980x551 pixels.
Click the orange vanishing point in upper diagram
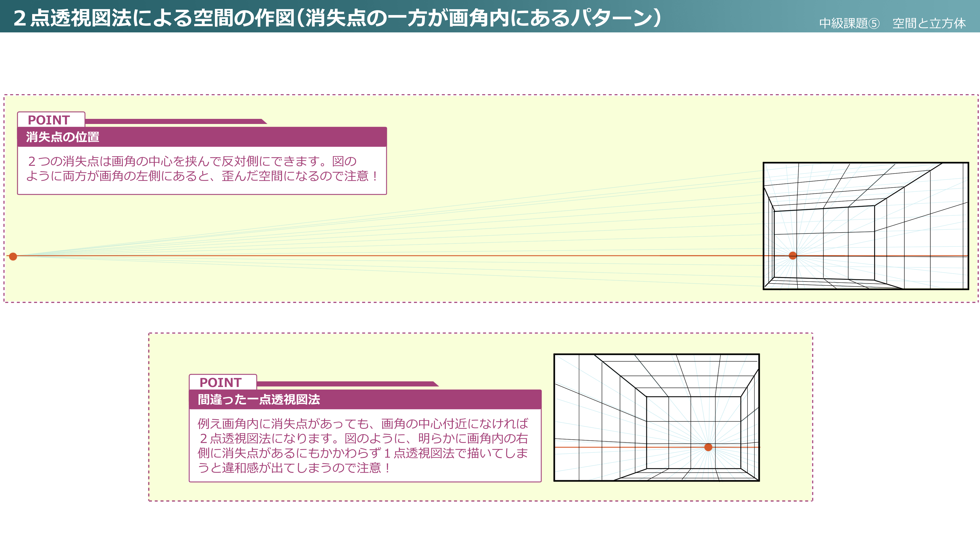click(793, 256)
